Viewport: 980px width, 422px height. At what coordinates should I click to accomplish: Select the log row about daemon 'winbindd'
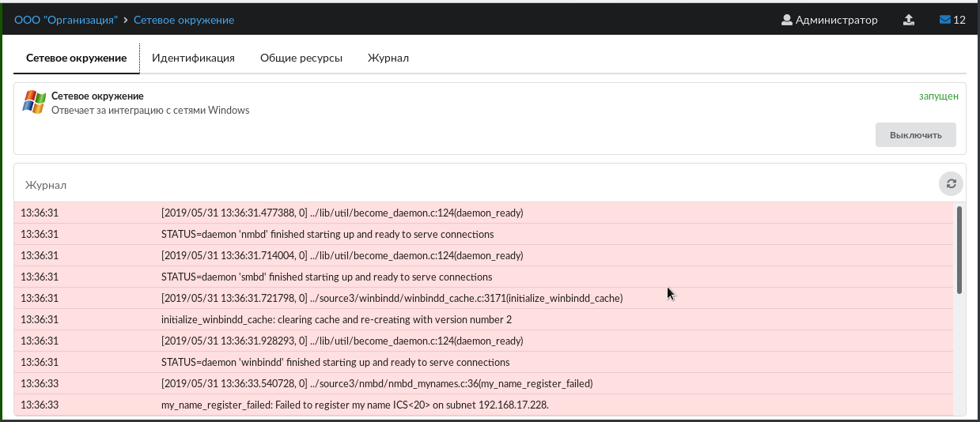335,363
